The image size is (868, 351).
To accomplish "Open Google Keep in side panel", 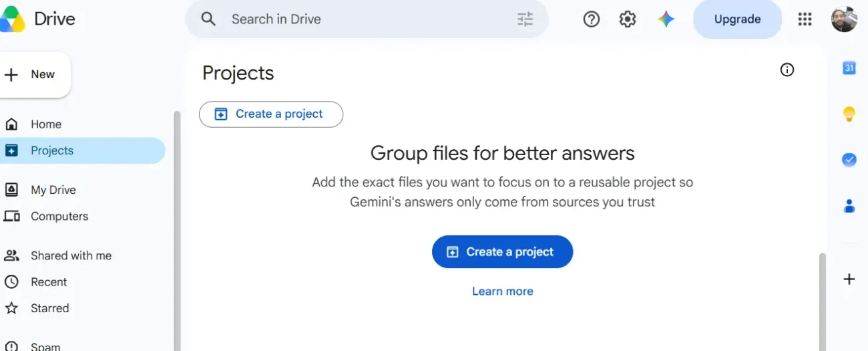I will 849,114.
